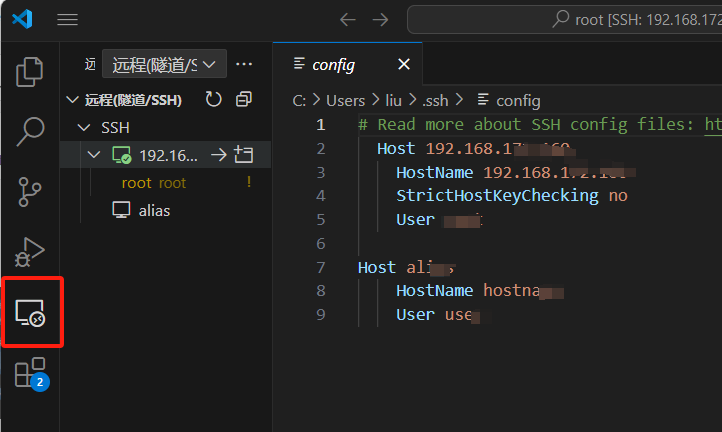
Task: Close the config editor tab
Action: tap(404, 64)
